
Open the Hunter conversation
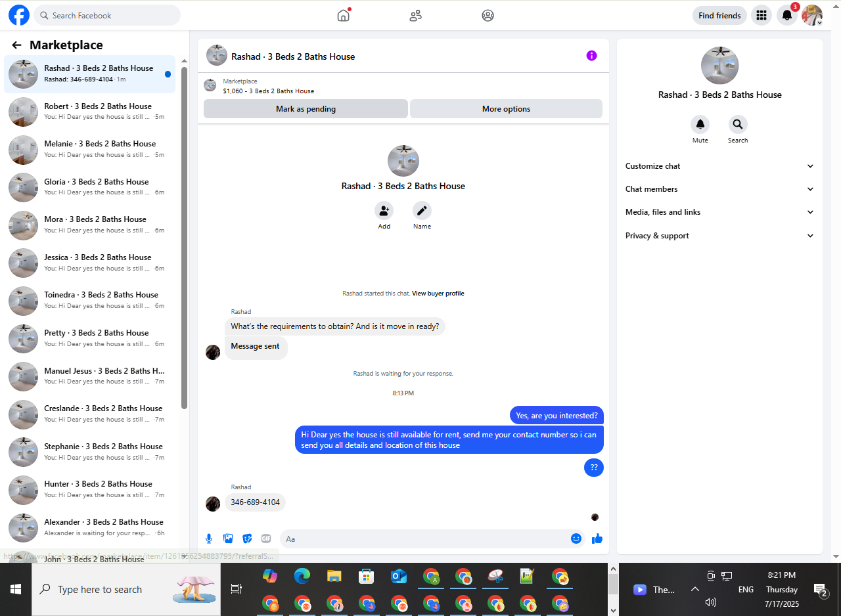click(x=90, y=489)
